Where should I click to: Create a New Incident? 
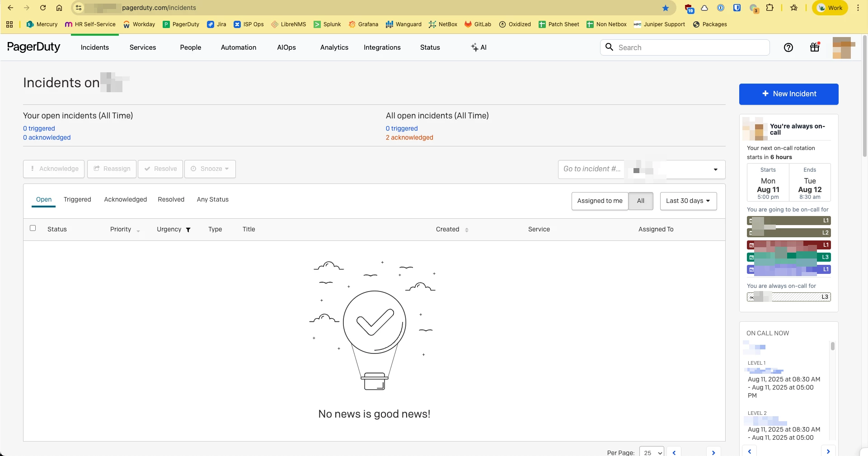click(788, 94)
